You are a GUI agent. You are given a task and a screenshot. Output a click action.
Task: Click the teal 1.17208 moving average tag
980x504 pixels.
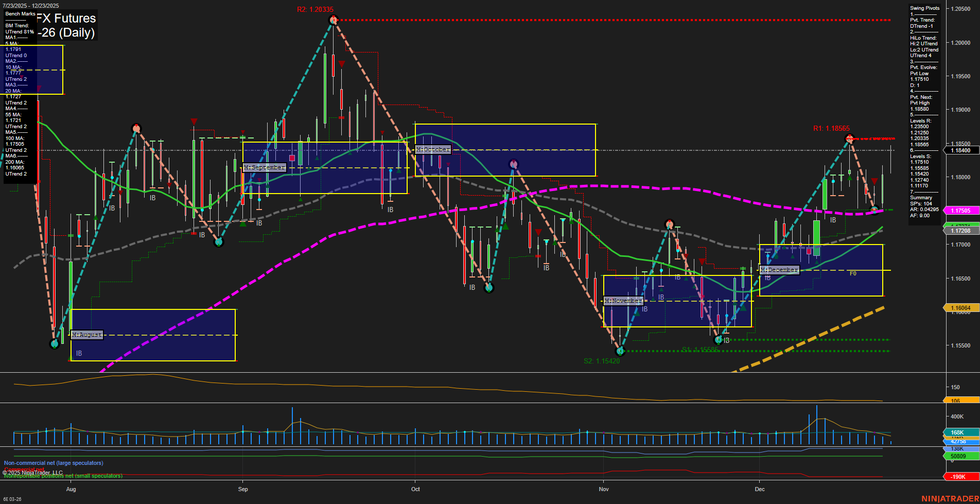960,230
